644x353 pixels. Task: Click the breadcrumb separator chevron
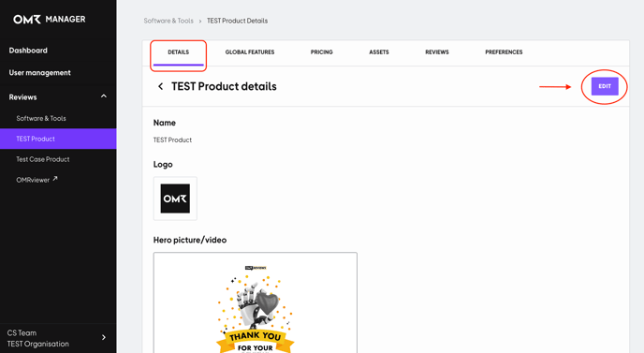click(x=200, y=21)
